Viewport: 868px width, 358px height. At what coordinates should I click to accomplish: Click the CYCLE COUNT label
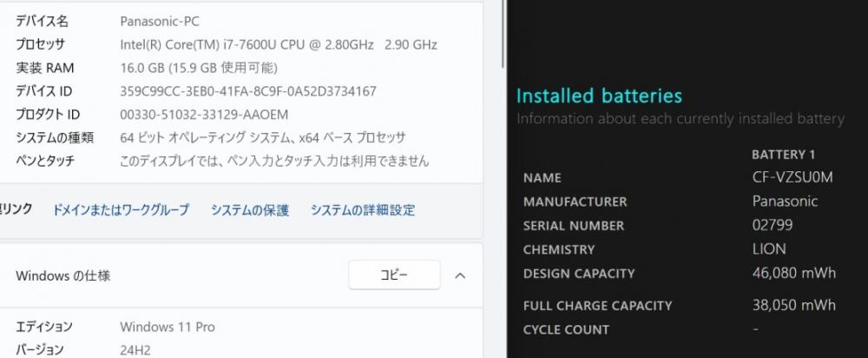566,329
